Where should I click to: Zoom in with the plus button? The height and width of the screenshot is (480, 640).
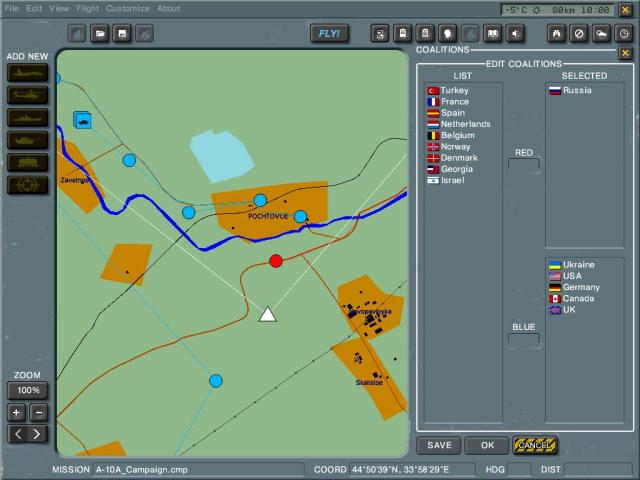16,413
